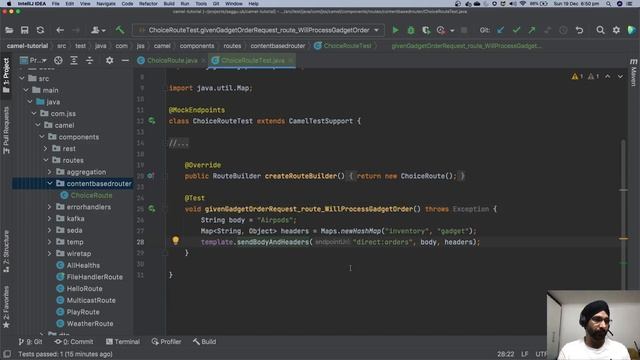
Task: Open the Profiler tool window
Action: pos(167,342)
